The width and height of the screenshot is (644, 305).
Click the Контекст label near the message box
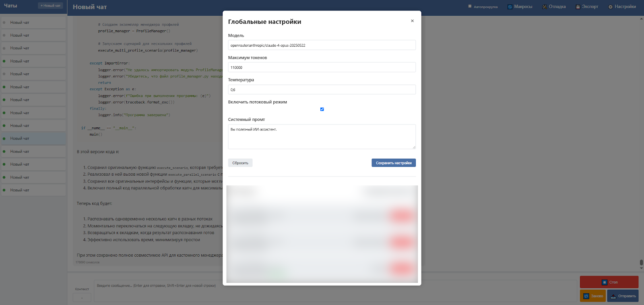82,289
